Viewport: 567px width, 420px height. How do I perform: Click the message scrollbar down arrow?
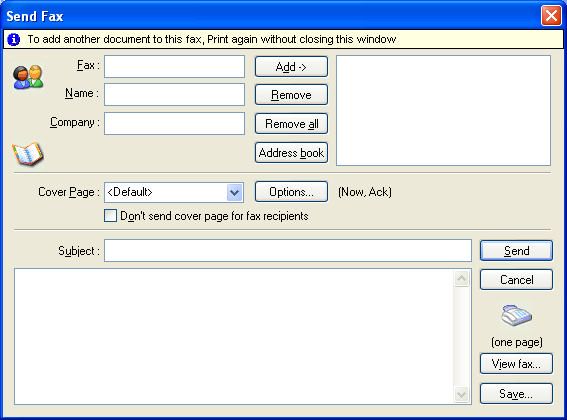point(461,394)
